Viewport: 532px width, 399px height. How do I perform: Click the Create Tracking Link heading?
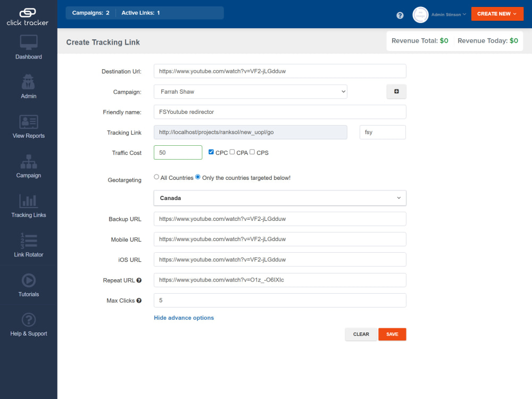(x=103, y=43)
